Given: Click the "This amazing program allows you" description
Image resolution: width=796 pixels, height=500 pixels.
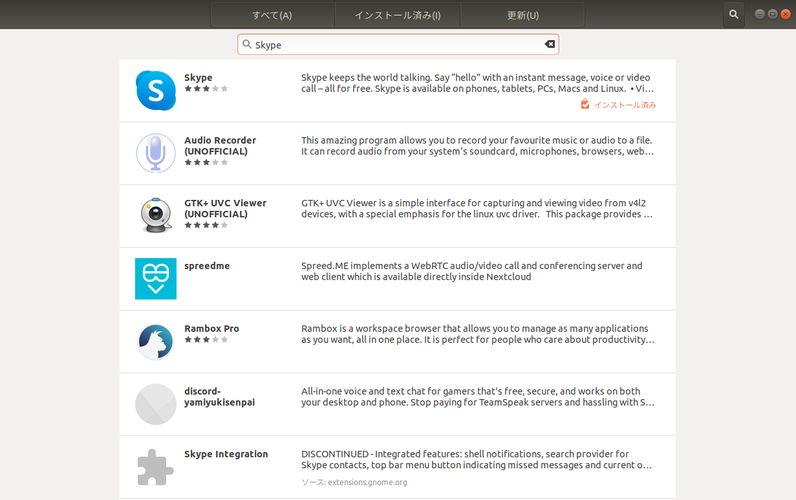Looking at the screenshot, I should [x=477, y=146].
